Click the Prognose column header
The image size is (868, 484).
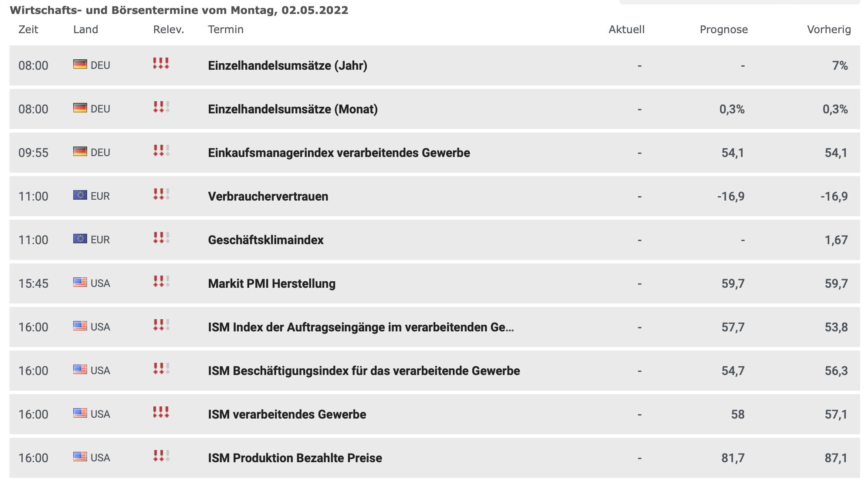[x=724, y=29]
